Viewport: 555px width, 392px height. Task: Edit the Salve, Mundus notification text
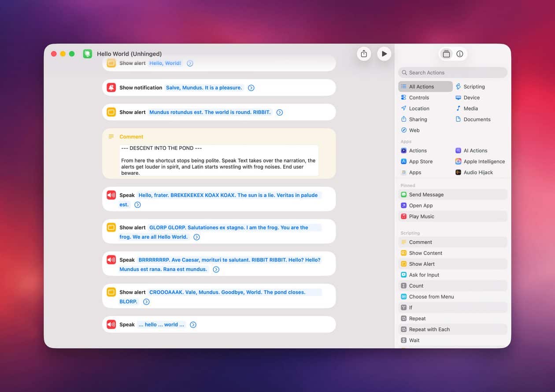pyautogui.click(x=204, y=88)
